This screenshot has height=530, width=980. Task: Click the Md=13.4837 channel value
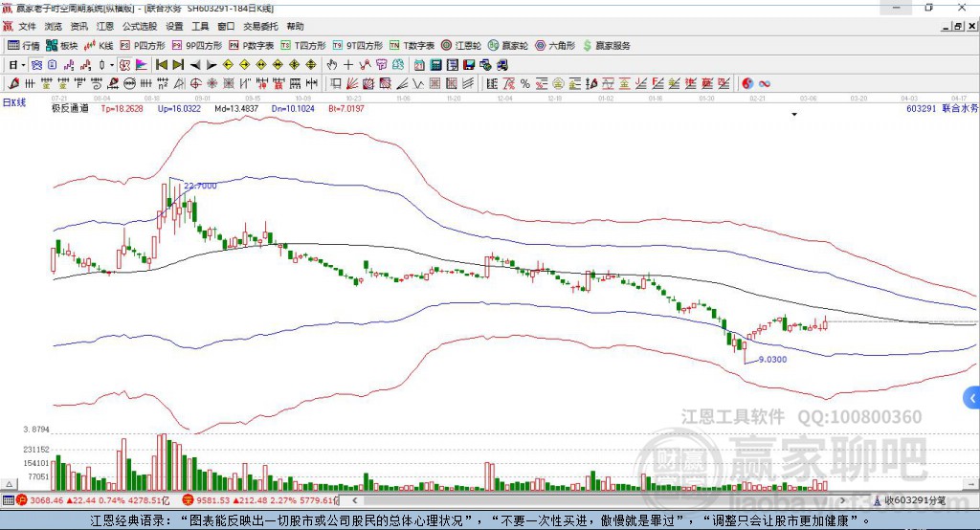click(236, 108)
